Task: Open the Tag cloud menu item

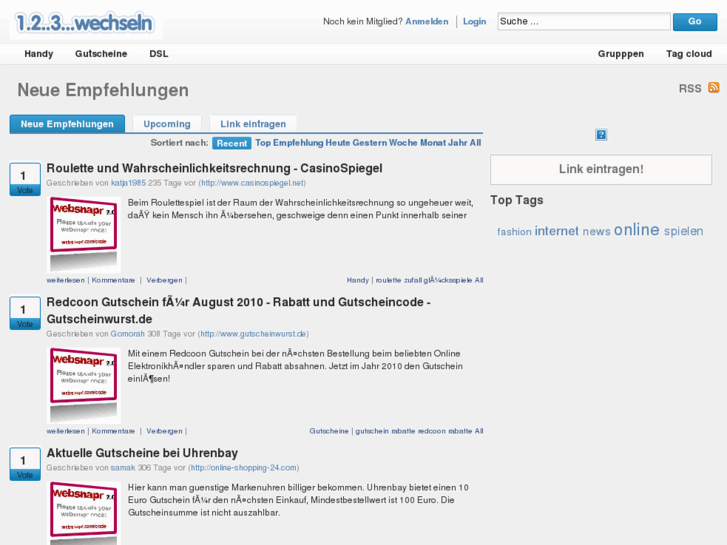Action: 689,54
